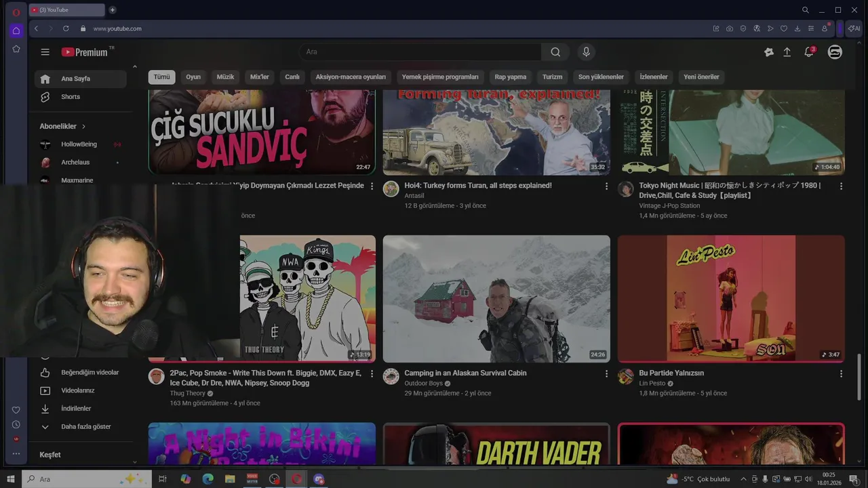Viewport: 868px width, 488px height.
Task: Select Aksiyon-macera oyunları filter chip
Action: pyautogui.click(x=351, y=77)
